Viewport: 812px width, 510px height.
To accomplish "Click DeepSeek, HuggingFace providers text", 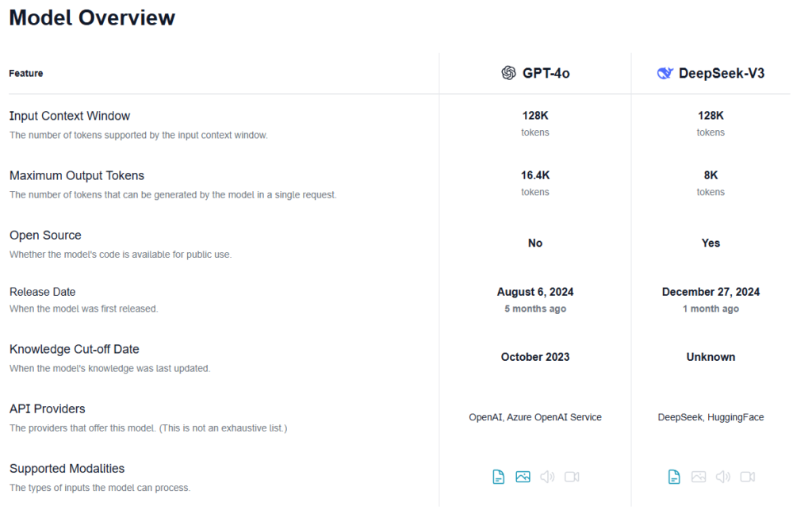I will click(x=710, y=417).
